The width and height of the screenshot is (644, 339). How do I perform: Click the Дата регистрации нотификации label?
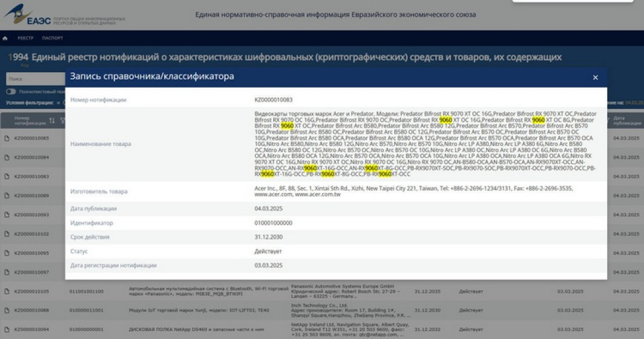pyautogui.click(x=113, y=266)
